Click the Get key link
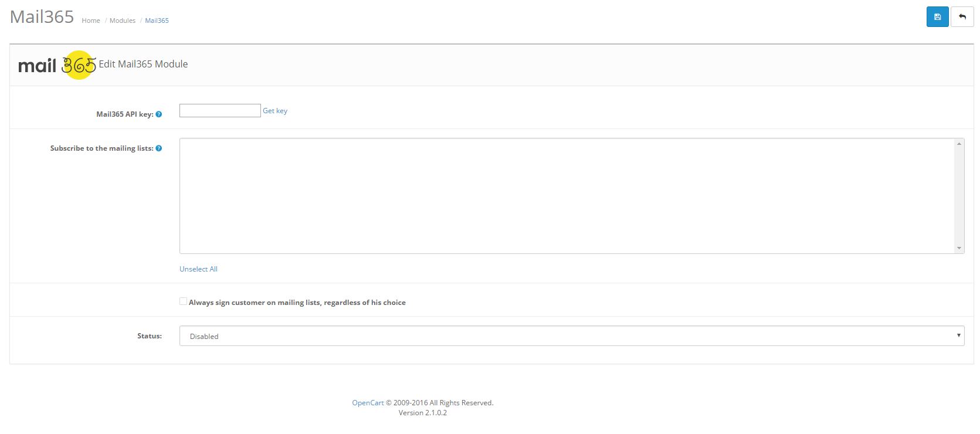Image resolution: width=980 pixels, height=434 pixels. point(275,111)
